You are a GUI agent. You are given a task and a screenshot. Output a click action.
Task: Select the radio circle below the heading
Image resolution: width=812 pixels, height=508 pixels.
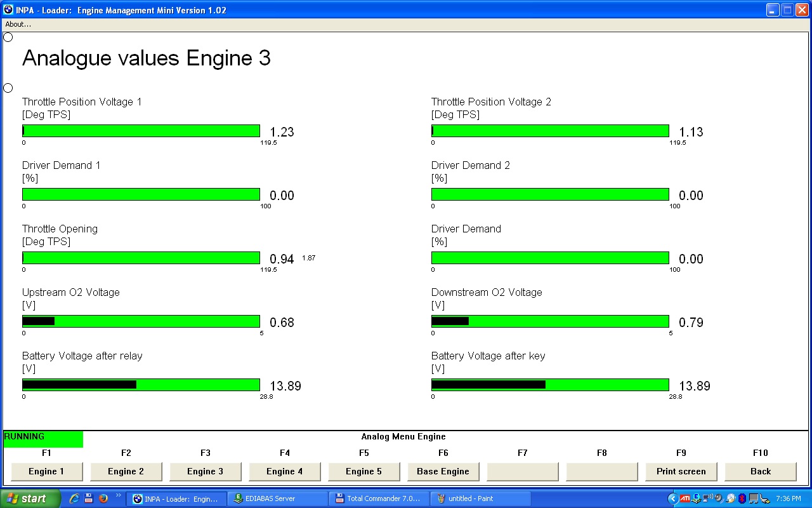[x=8, y=88]
